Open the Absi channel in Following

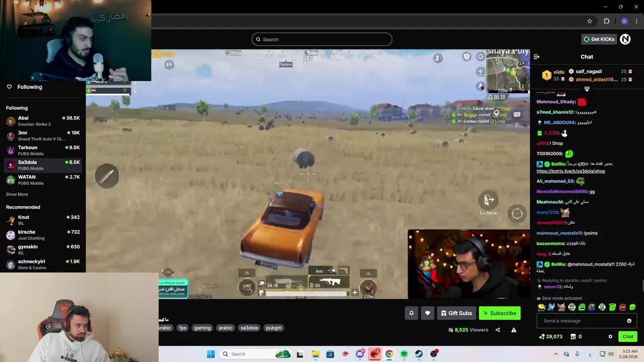coord(43,121)
